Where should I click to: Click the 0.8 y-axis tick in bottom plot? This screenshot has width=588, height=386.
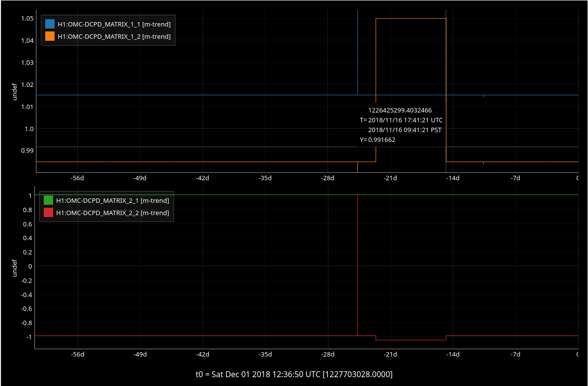(x=28, y=210)
